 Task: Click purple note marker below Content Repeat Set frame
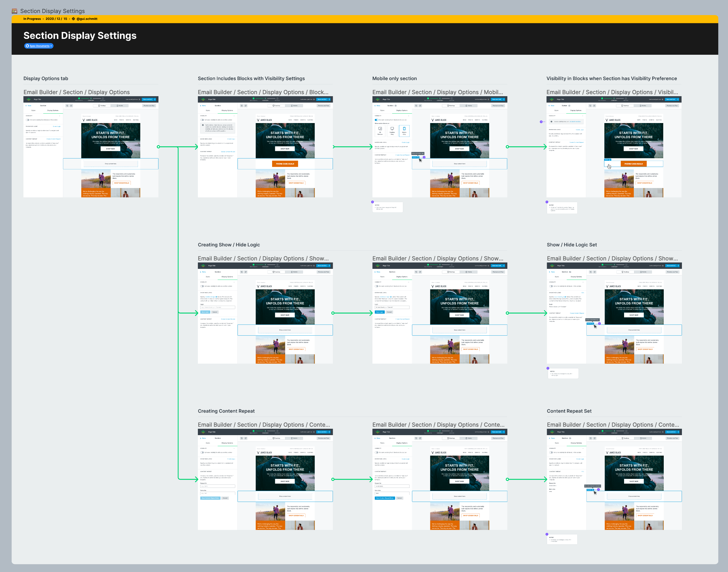pyautogui.click(x=547, y=534)
